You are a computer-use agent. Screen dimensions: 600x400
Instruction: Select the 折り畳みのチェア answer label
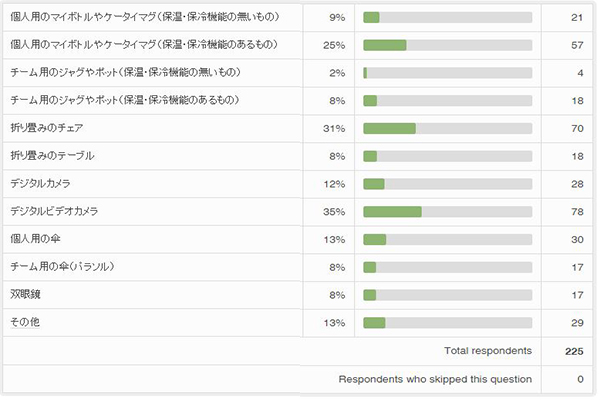point(44,128)
